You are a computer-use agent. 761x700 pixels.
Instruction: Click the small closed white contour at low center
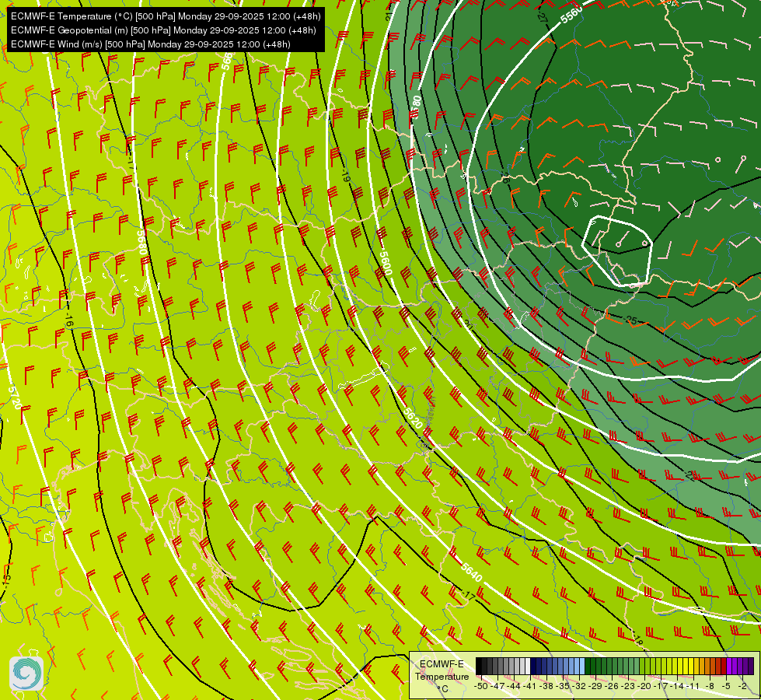point(617,251)
